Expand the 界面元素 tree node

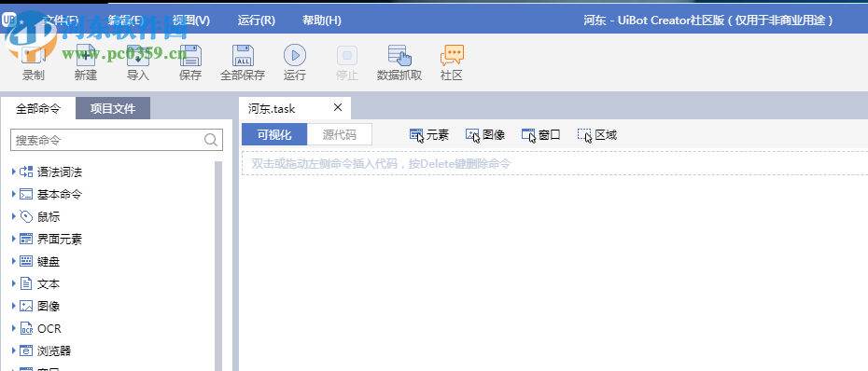(14, 239)
